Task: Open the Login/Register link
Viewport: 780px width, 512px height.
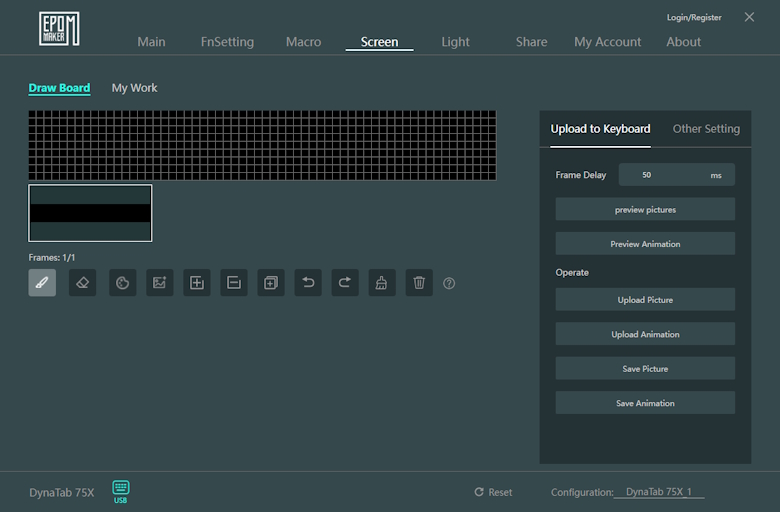Action: click(x=694, y=18)
